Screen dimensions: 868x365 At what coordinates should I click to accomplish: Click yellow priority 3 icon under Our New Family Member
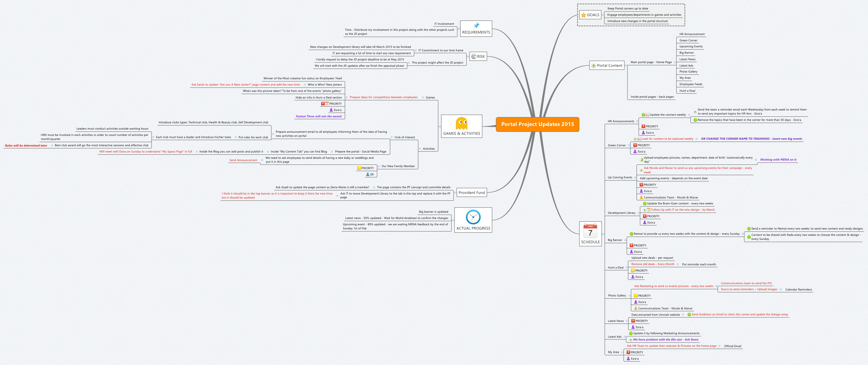(359, 168)
